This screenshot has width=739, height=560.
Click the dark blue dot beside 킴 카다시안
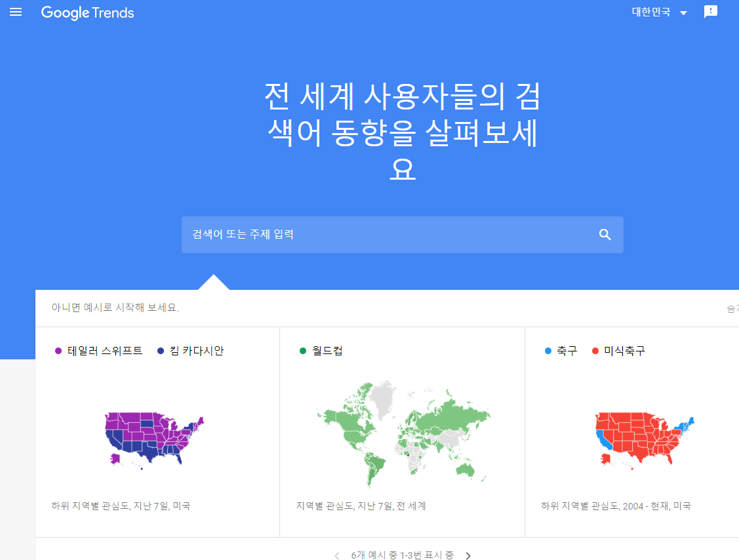click(x=161, y=351)
